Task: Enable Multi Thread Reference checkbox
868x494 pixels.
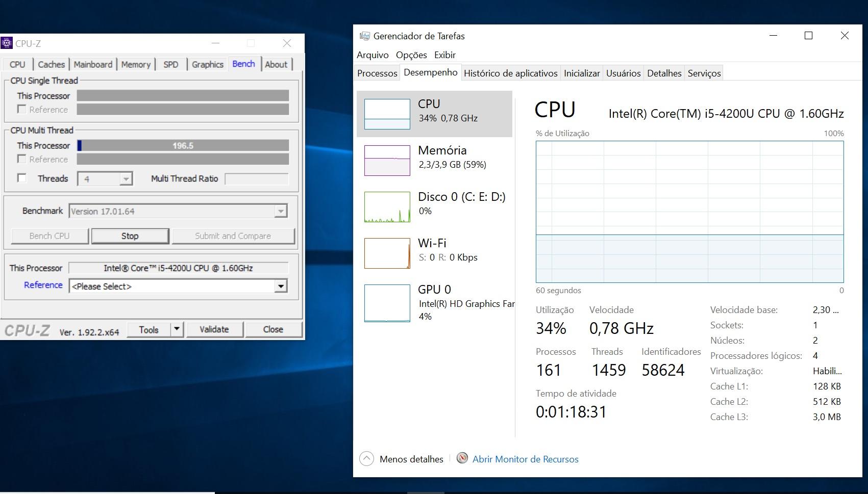Action: 21,159
